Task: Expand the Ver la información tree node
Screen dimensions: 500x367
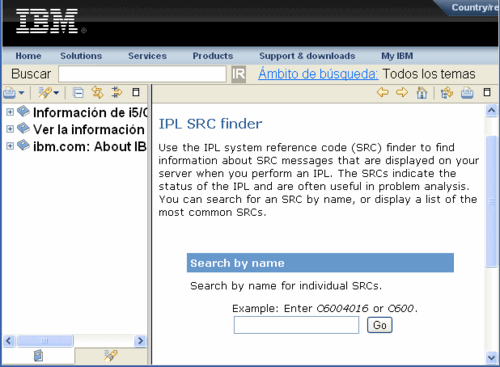Action: point(10,129)
